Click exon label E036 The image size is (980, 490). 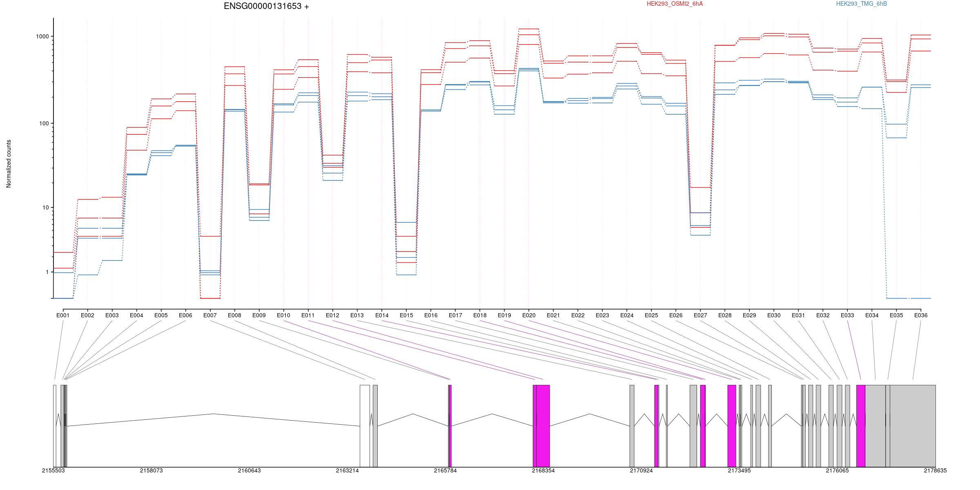tap(921, 315)
